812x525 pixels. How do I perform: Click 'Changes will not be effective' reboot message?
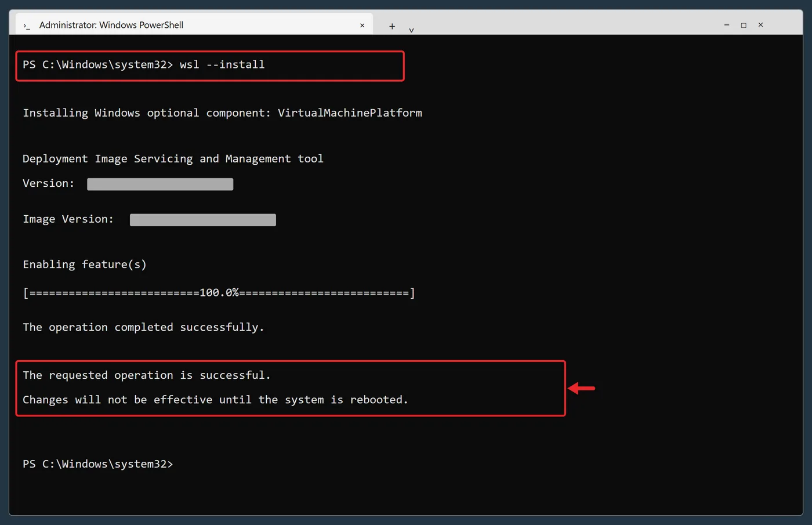(x=215, y=400)
